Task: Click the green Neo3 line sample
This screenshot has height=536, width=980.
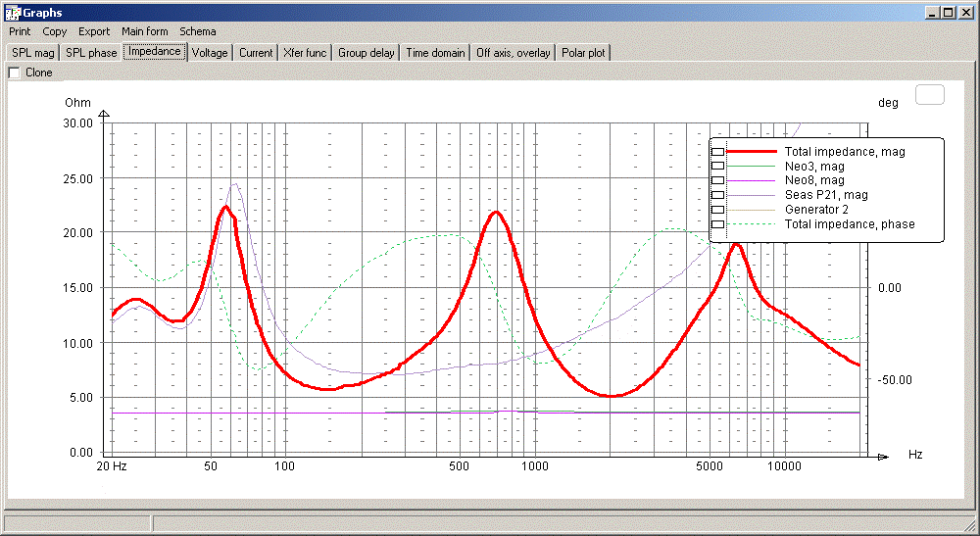Action: tap(752, 167)
